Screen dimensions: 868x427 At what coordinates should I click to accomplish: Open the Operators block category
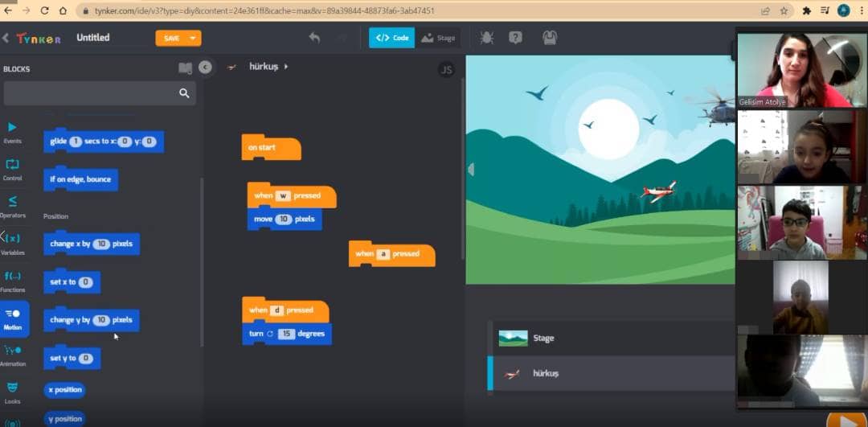[12, 206]
